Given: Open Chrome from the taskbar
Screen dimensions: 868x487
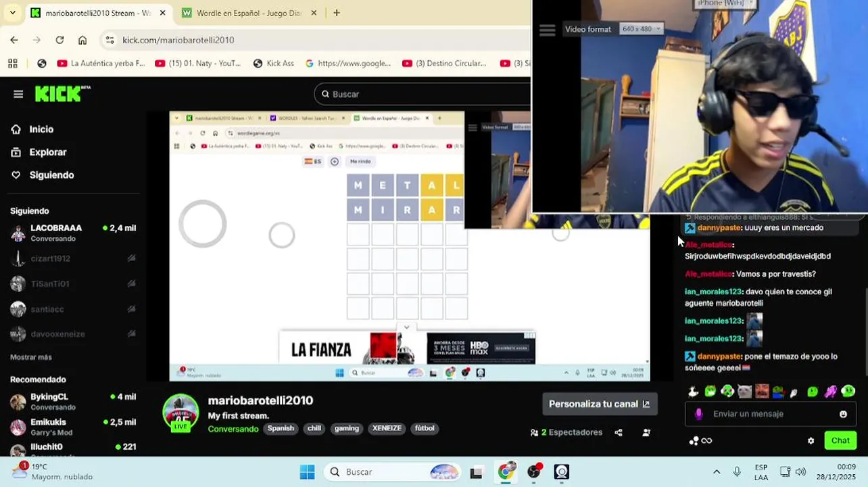Looking at the screenshot, I should click(505, 472).
